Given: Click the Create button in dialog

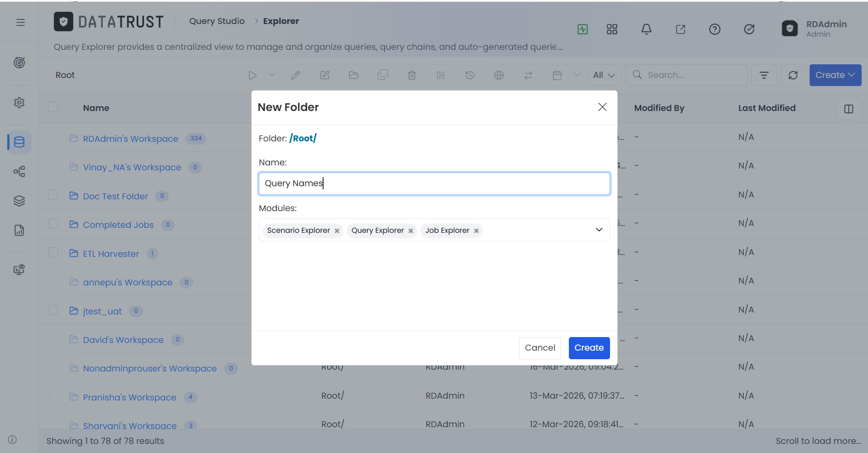Looking at the screenshot, I should click(589, 348).
